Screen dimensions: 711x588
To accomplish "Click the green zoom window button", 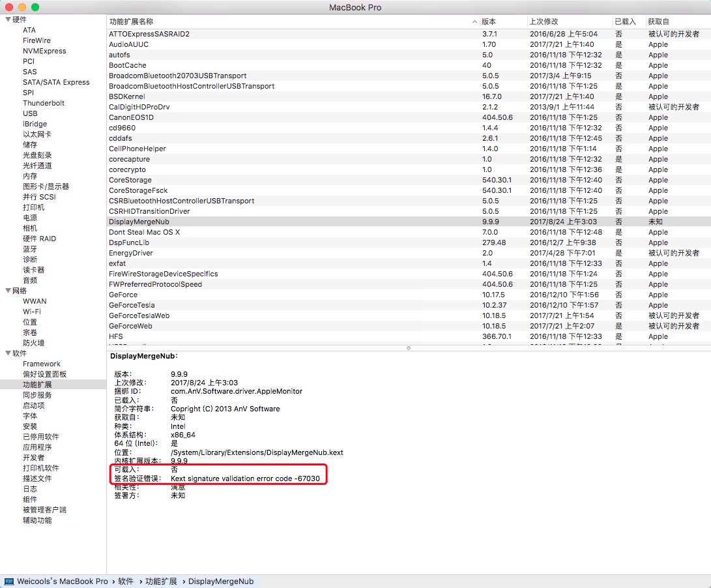I will click(x=35, y=7).
